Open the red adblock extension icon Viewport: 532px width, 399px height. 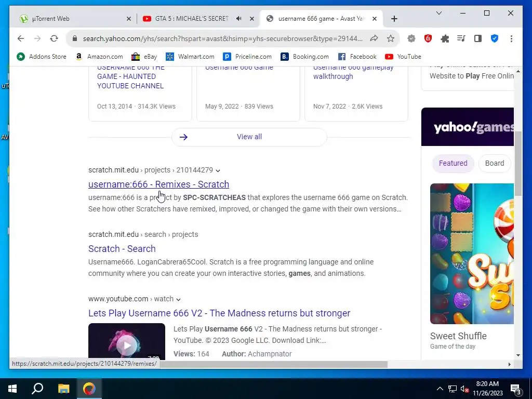point(428,38)
